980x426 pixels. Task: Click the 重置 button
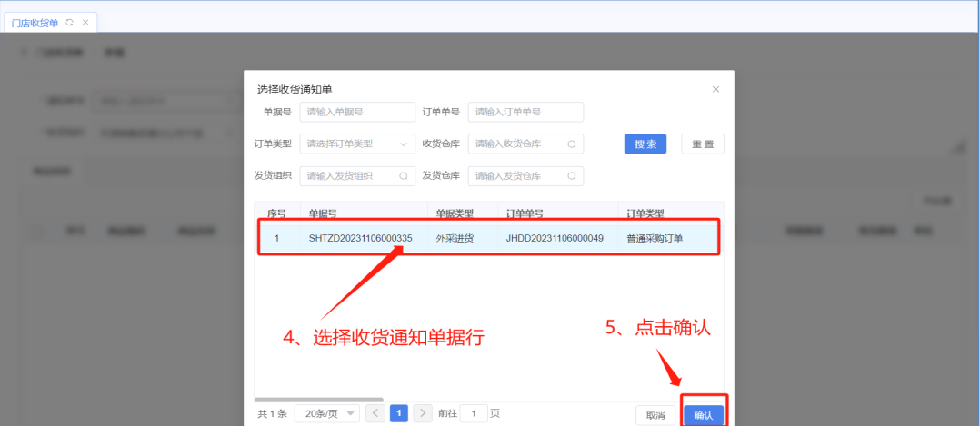(x=702, y=144)
